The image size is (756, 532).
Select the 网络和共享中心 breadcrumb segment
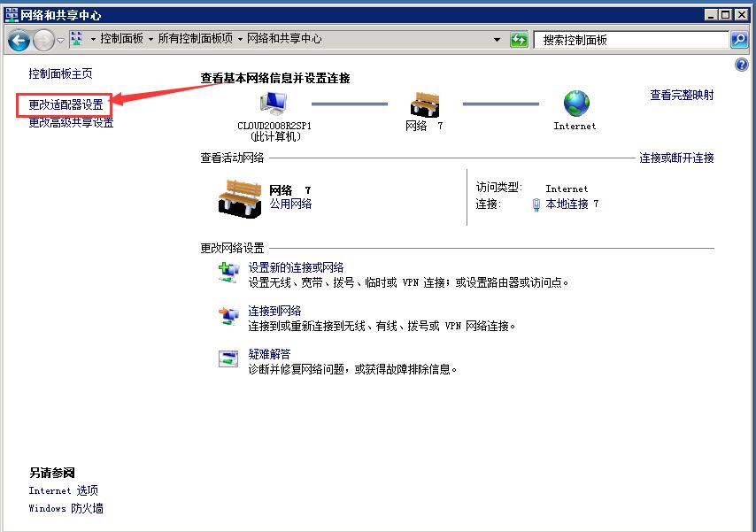point(284,39)
